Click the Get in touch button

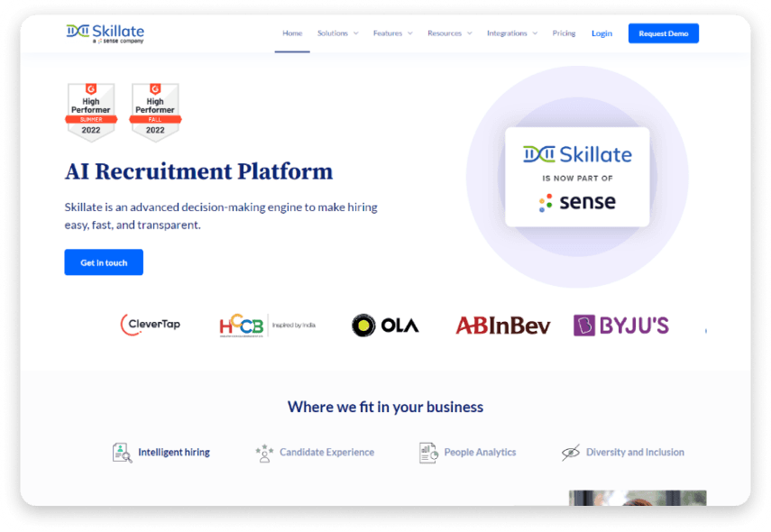pos(103,261)
